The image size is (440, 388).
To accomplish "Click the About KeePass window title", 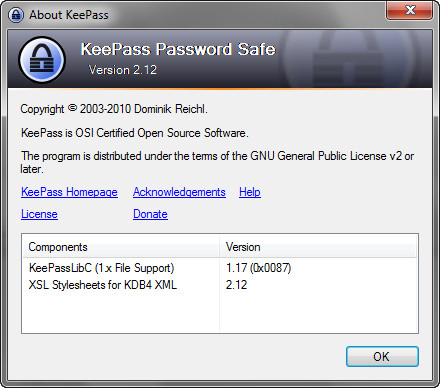I will pos(69,15).
